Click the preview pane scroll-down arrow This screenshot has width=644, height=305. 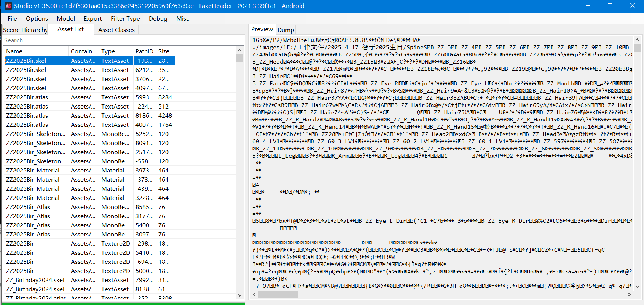[x=637, y=286]
